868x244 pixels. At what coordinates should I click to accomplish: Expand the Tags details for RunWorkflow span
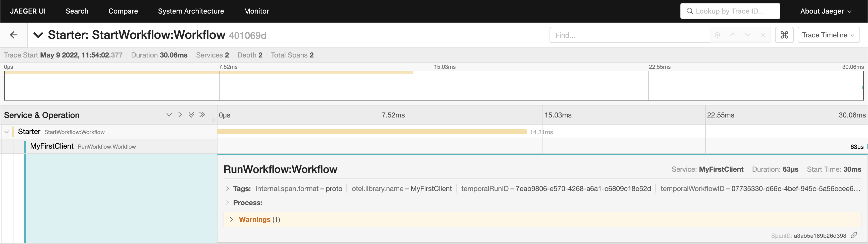pos(228,189)
